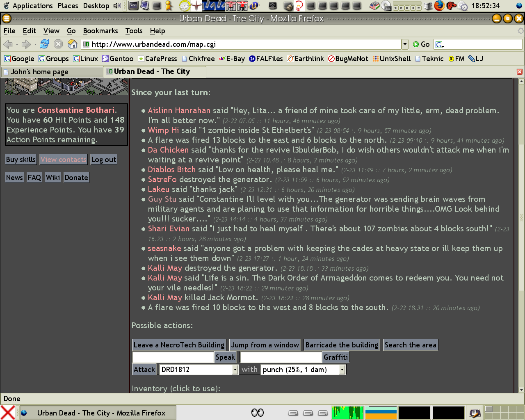Open the BugMeNot bookmark
Viewport: 525px width, 420px height.
pyautogui.click(x=348, y=59)
